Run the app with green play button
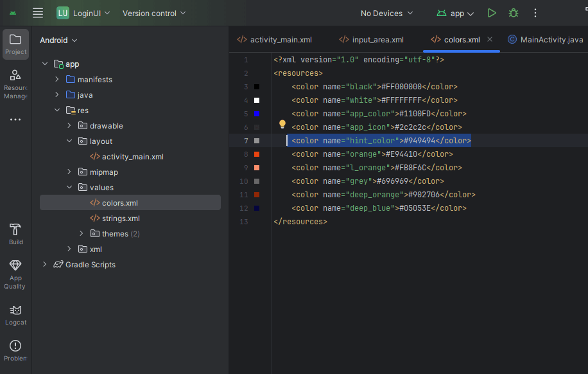The width and height of the screenshot is (588, 374). coord(492,13)
